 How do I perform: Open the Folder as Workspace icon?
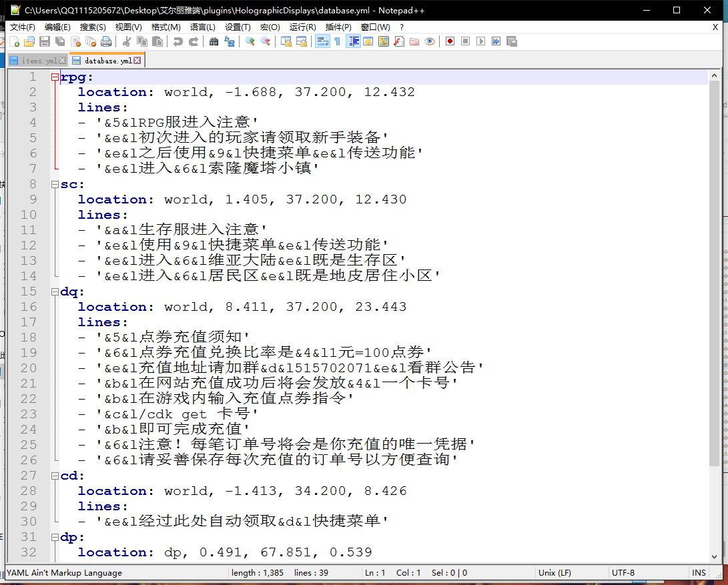(414, 42)
